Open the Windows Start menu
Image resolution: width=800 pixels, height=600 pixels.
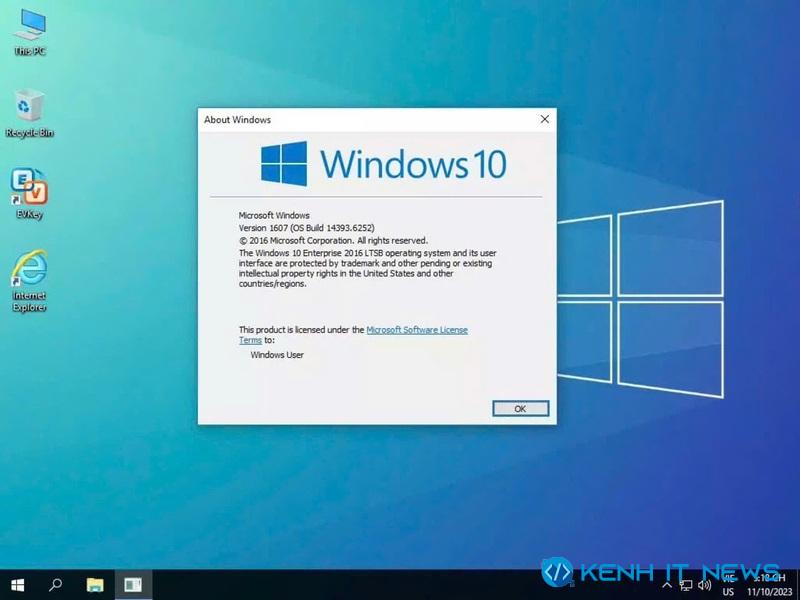click(17, 585)
